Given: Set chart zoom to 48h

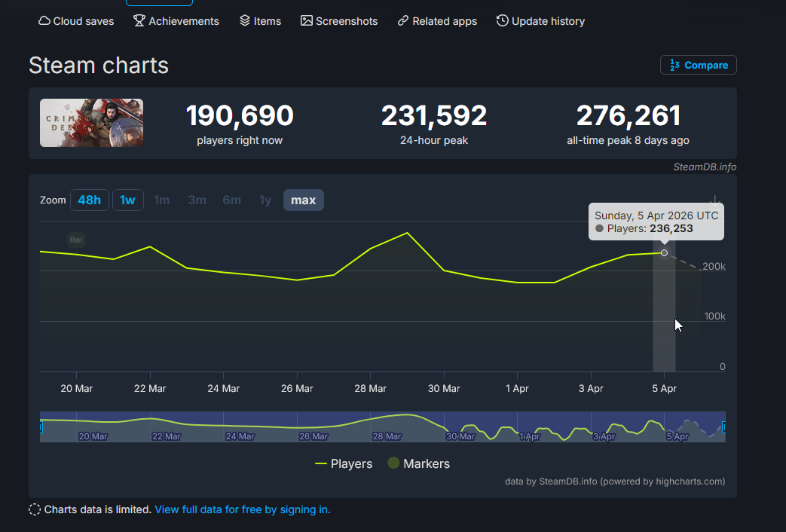Looking at the screenshot, I should (89, 200).
